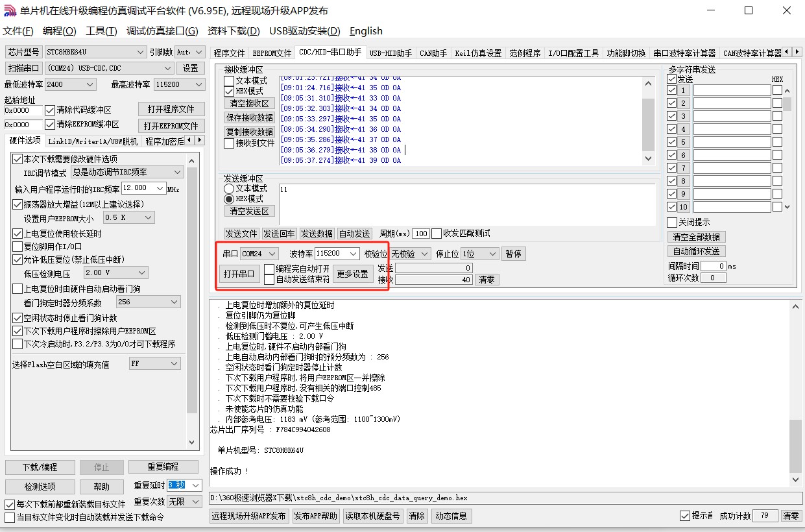This screenshot has height=532, width=805.
Task: Click hardware options panel vertical scrollbar
Action: point(192,301)
